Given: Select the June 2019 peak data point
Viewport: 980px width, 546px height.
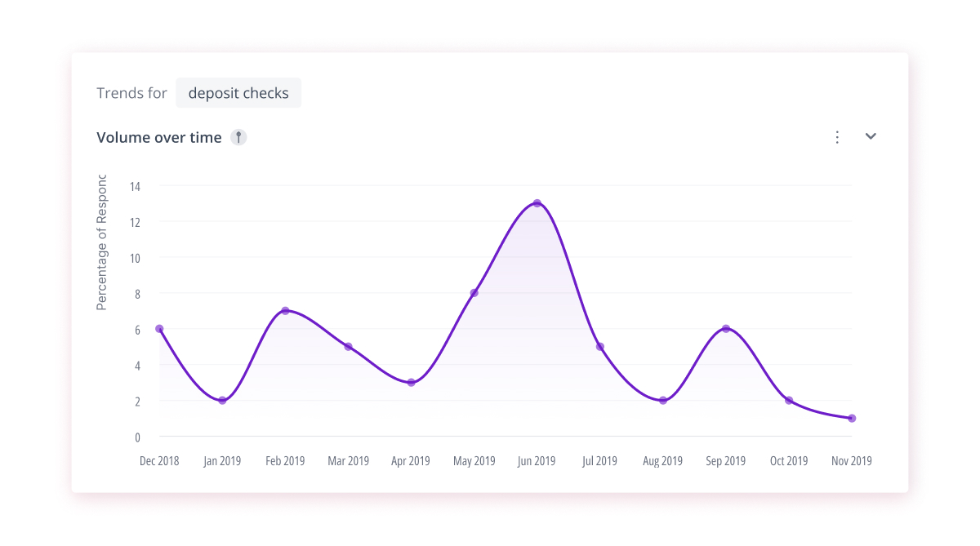Looking at the screenshot, I should click(x=537, y=202).
